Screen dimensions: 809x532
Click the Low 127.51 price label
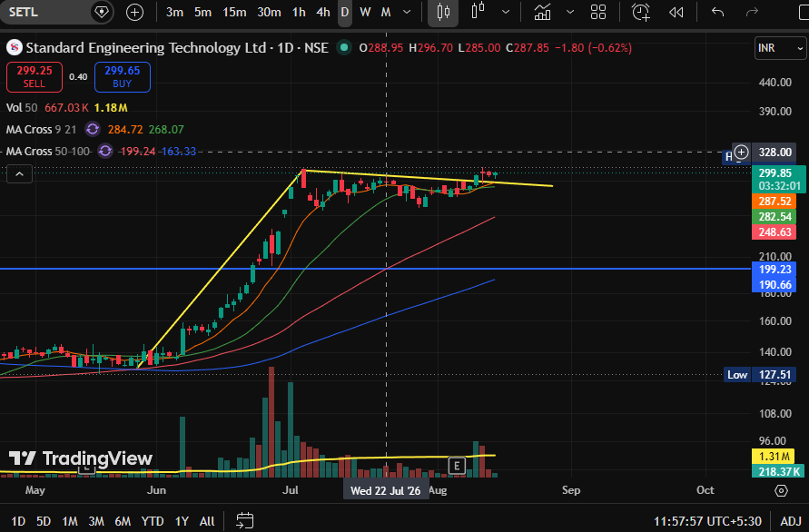click(x=759, y=375)
